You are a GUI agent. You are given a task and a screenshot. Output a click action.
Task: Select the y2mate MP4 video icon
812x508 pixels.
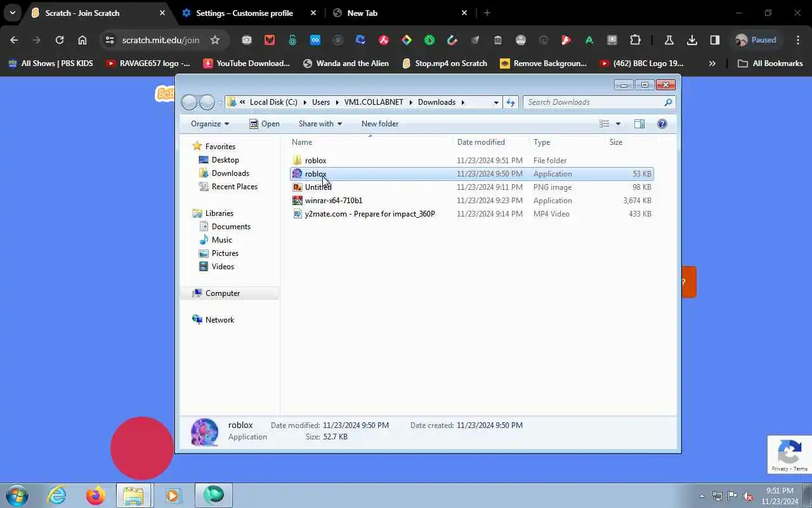(x=298, y=214)
